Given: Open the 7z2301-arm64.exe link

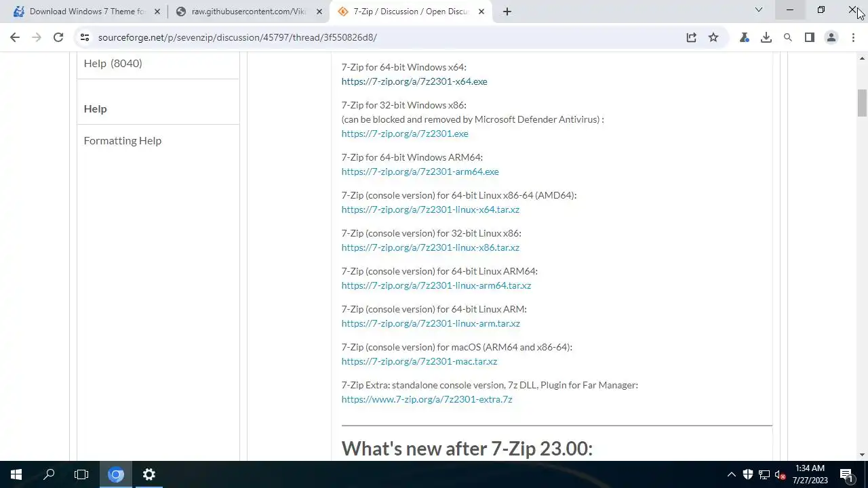Looking at the screenshot, I should coord(420,171).
